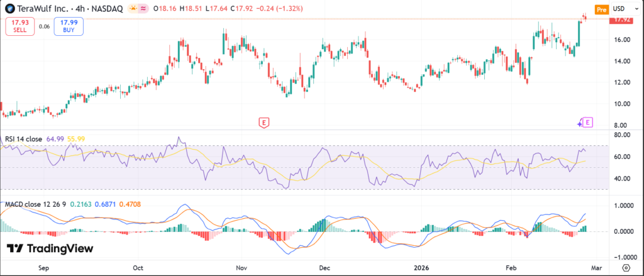Click the purple upcoming earnings E marker

[589, 123]
